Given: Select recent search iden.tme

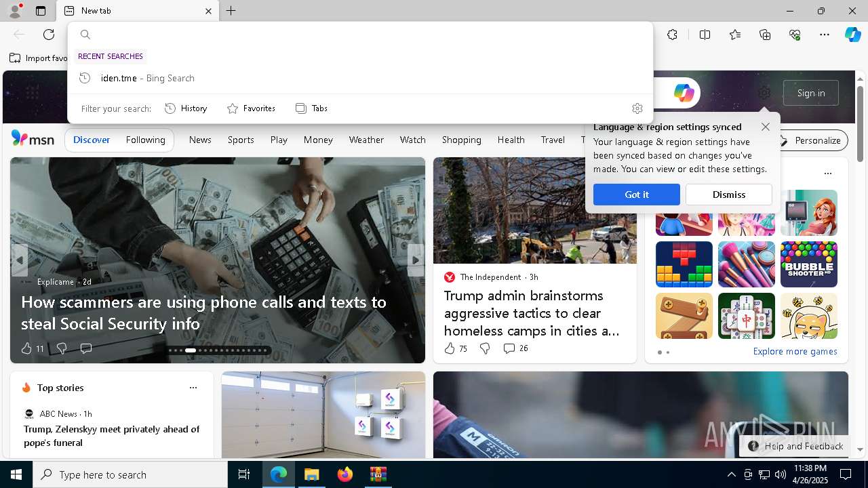Looking at the screenshot, I should pos(360,78).
